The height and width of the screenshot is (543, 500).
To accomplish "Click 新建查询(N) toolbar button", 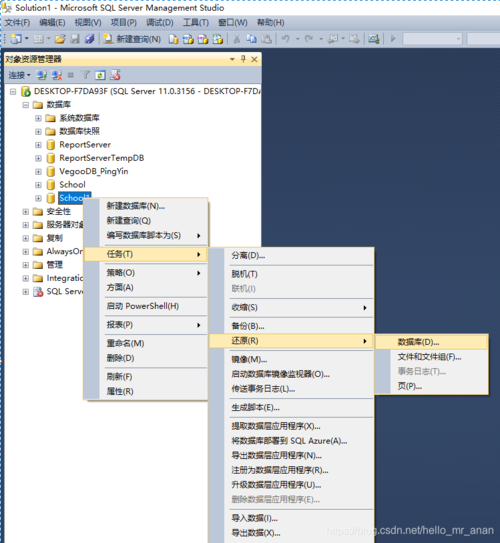I will tap(132, 39).
